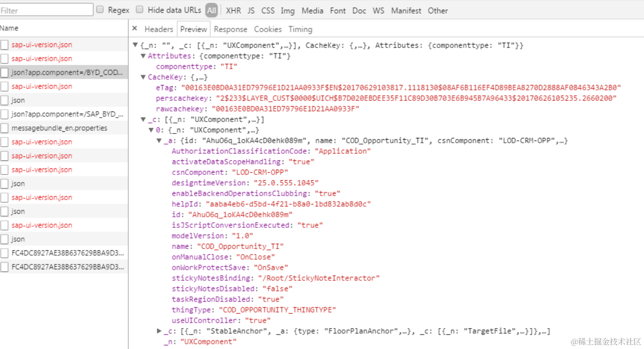Image resolution: width=644 pixels, height=349 pixels.
Task: Click the final _n "UXComponent" property row
Action: [200, 341]
